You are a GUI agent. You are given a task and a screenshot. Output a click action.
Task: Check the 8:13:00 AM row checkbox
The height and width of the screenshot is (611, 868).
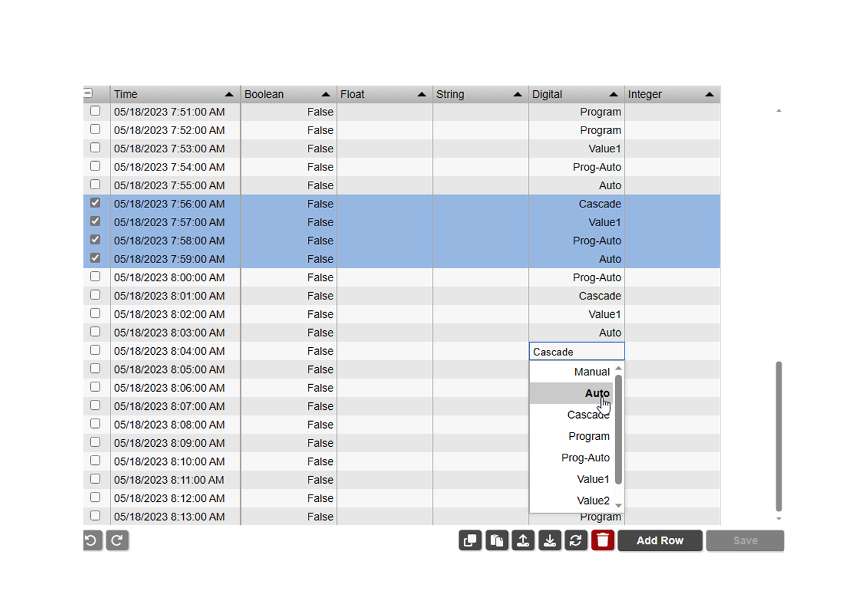[x=95, y=516]
